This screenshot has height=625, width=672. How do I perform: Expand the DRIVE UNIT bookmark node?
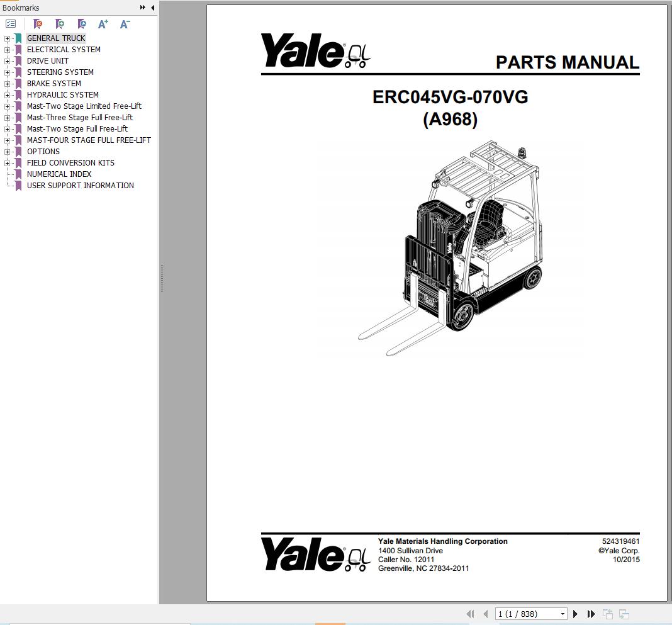tap(6, 60)
